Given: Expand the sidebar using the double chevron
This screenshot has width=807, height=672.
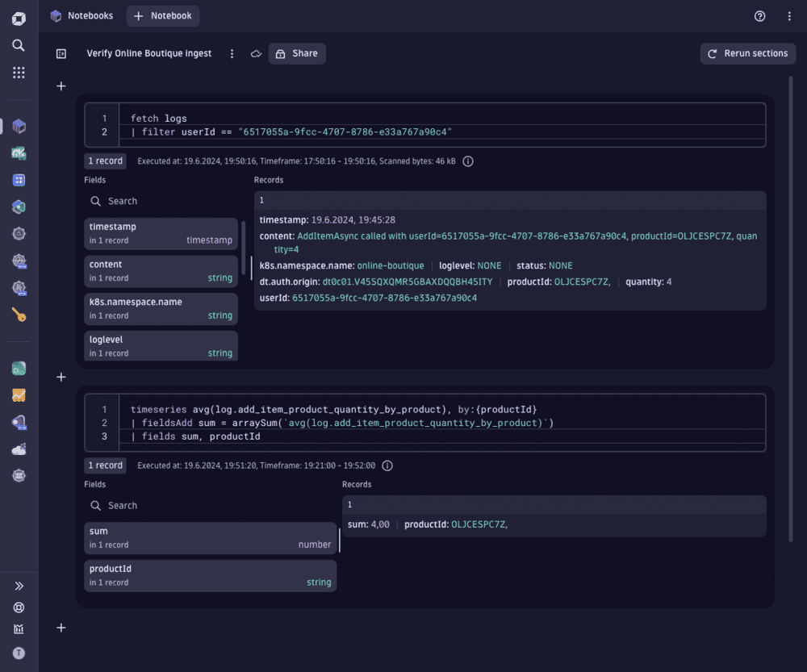Looking at the screenshot, I should pyautogui.click(x=19, y=586).
